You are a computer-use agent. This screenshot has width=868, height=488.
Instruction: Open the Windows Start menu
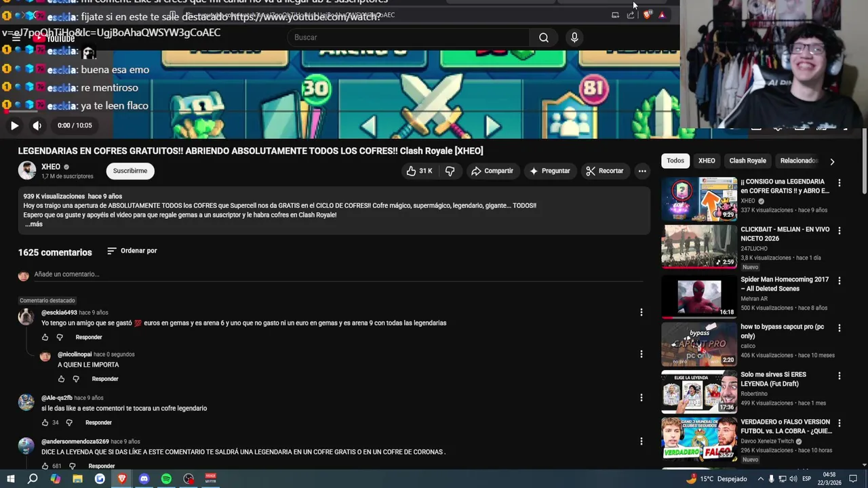pyautogui.click(x=10, y=479)
